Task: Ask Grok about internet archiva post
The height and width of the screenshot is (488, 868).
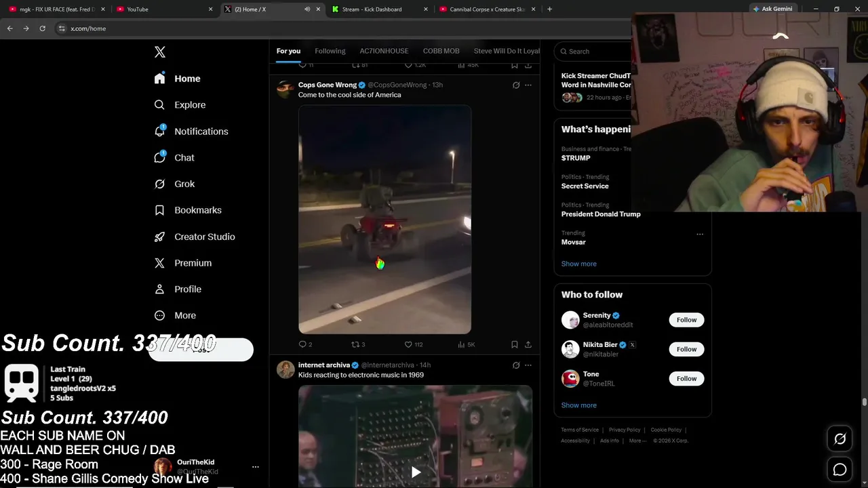Action: tap(516, 365)
